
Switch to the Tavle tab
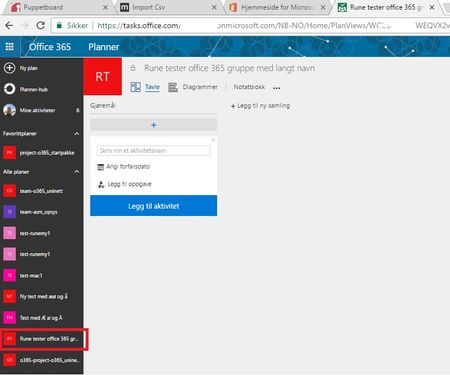pyautogui.click(x=152, y=87)
